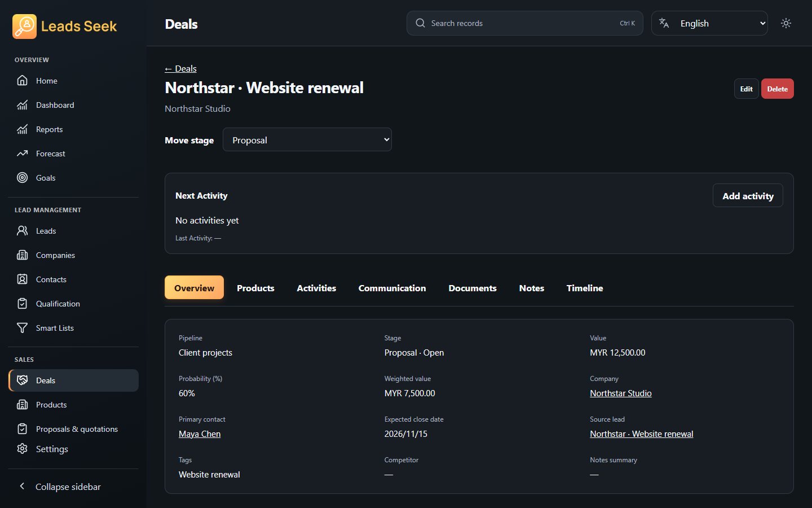Click the red Delete button
The width and height of the screenshot is (812, 508).
pyautogui.click(x=778, y=89)
